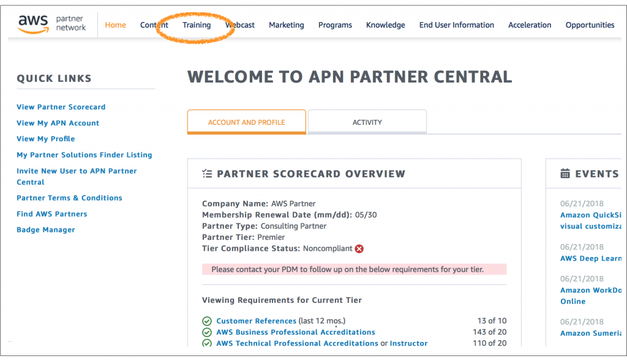Open the Knowledge menu
The width and height of the screenshot is (627, 364).
(385, 25)
